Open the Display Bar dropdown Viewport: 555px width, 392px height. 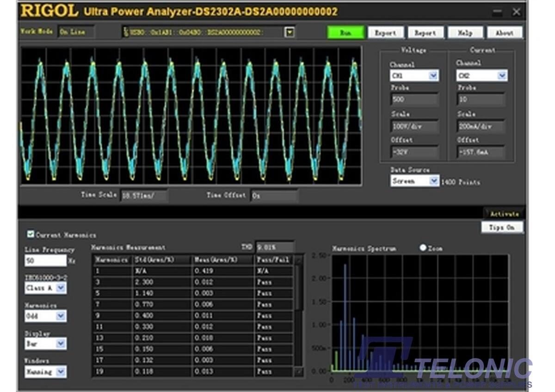[x=61, y=343]
